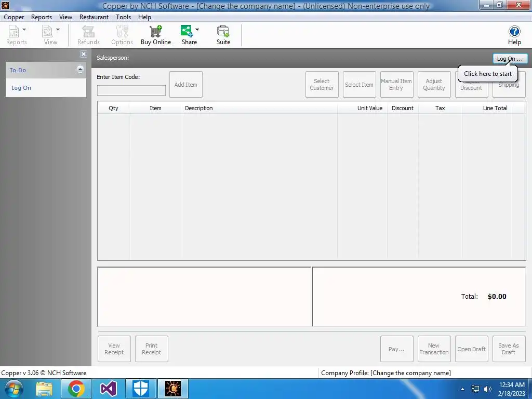Screen dimensions: 532x399
Task: Click the network tray icon
Action: click(475, 389)
